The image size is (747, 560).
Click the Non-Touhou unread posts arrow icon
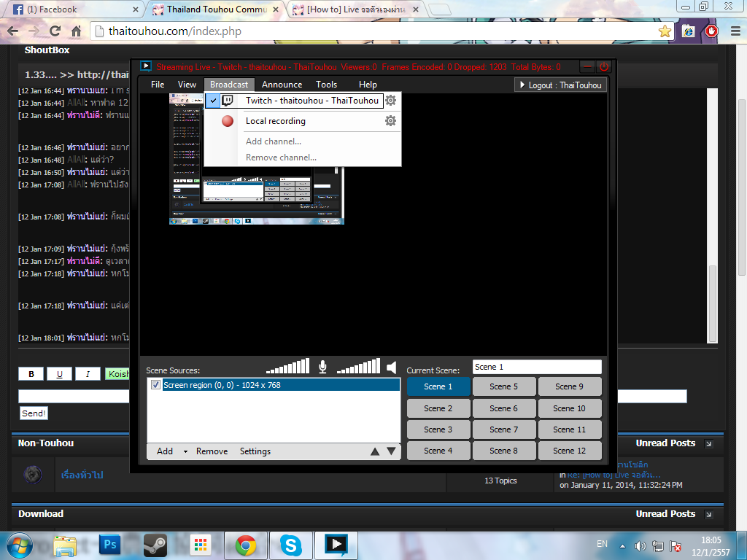(x=709, y=444)
